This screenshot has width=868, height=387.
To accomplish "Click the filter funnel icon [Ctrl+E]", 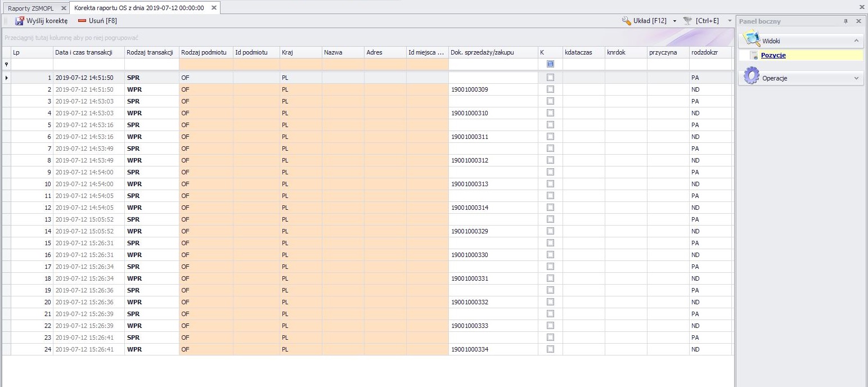I will 687,21.
